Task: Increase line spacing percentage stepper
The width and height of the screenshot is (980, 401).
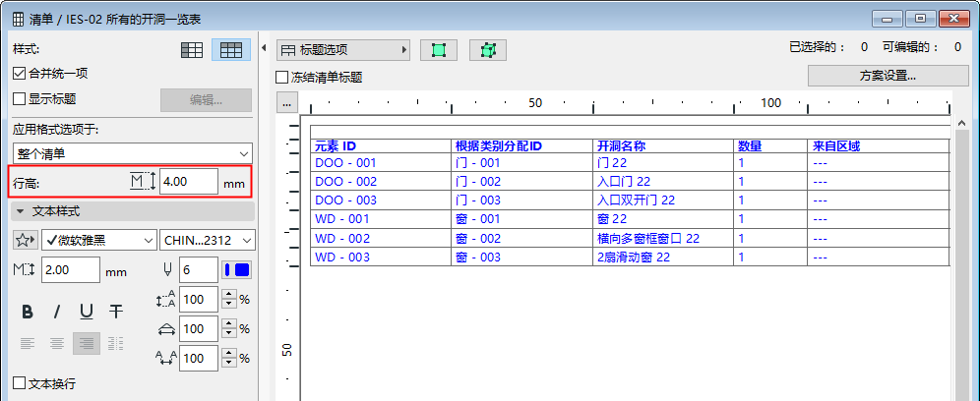Action: click(x=230, y=295)
